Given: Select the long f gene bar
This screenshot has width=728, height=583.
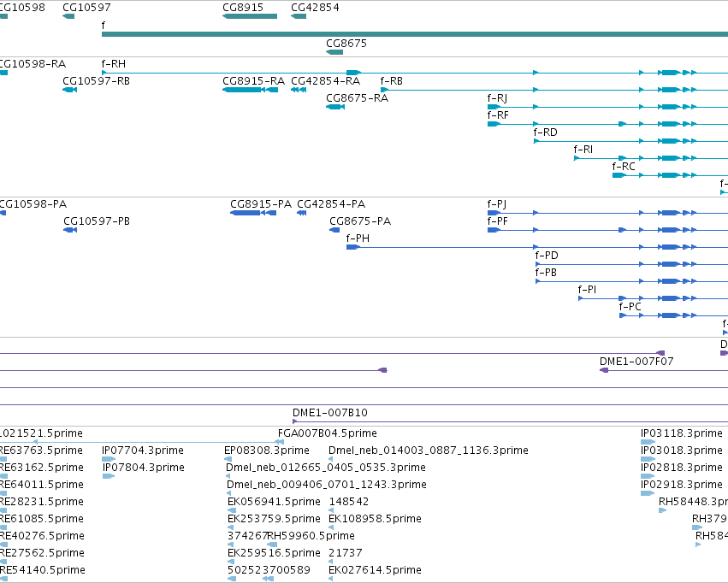Looking at the screenshot, I should pos(415,34).
